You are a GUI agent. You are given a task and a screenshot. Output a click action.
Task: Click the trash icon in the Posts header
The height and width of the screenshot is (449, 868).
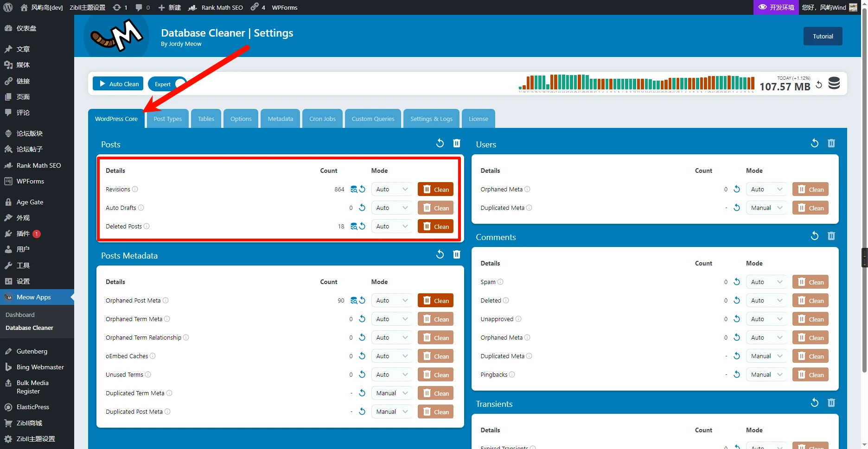pos(457,143)
